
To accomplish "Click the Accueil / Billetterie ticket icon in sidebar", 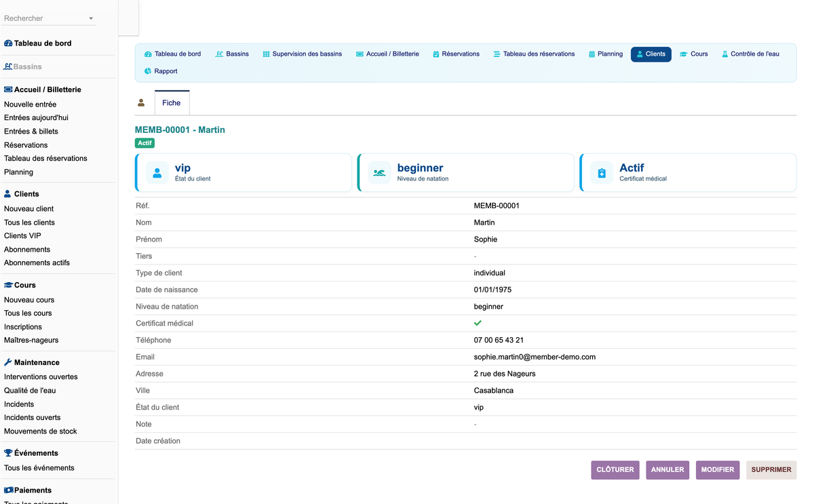I will click(8, 90).
